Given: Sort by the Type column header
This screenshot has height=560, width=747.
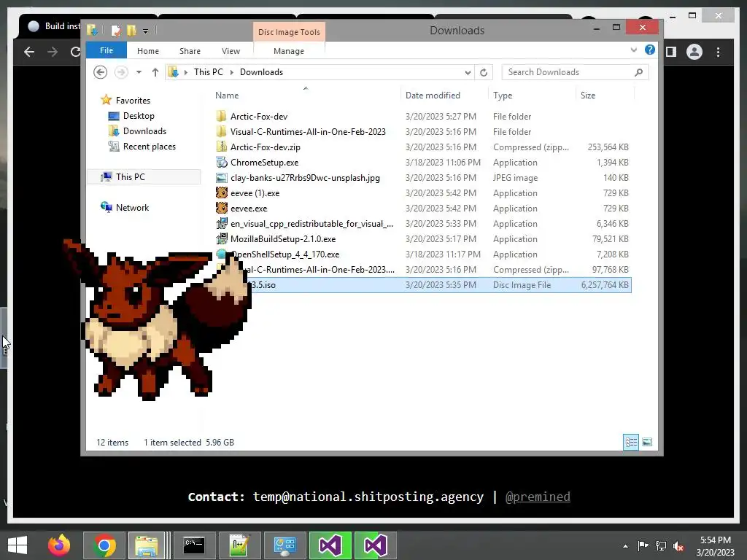Looking at the screenshot, I should tap(503, 96).
